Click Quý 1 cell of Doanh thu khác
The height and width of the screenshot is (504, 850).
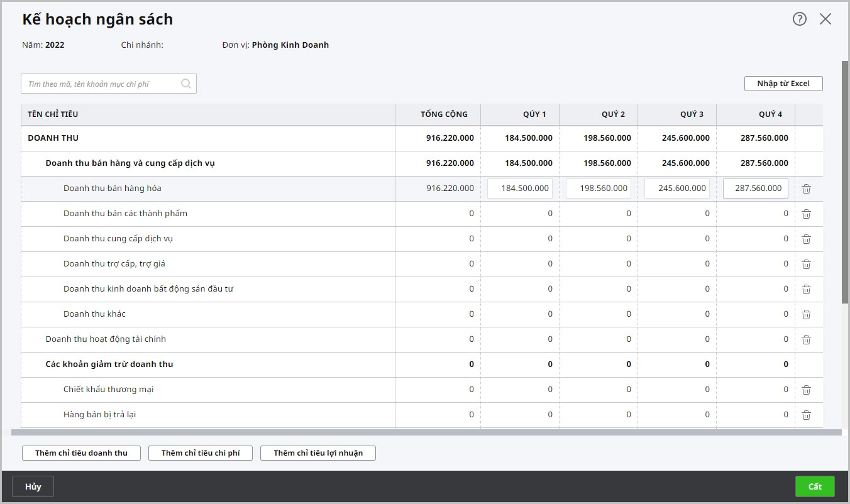520,314
